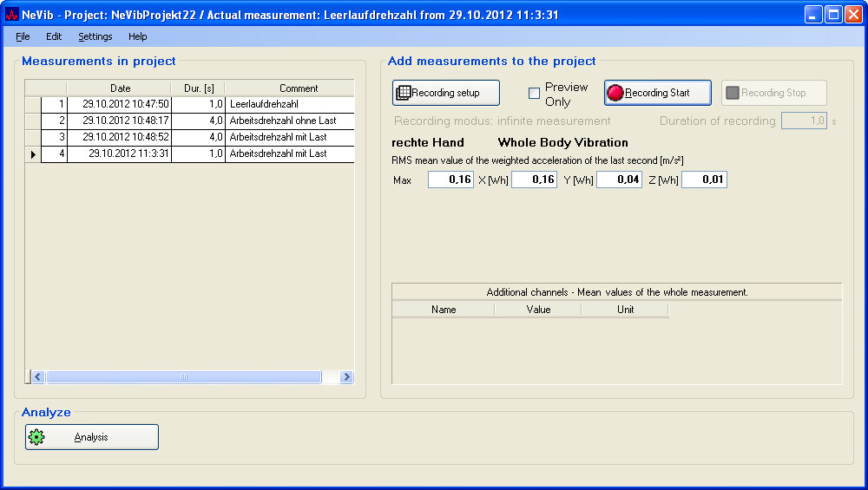Click the Comment column header
Image resolution: width=868 pixels, height=490 pixels.
(x=298, y=88)
